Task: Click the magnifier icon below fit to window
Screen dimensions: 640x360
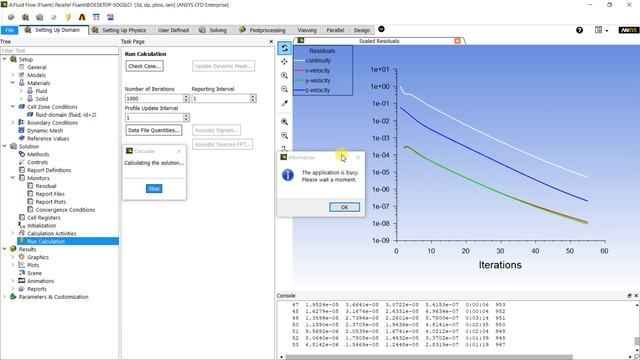Action: 284,136
